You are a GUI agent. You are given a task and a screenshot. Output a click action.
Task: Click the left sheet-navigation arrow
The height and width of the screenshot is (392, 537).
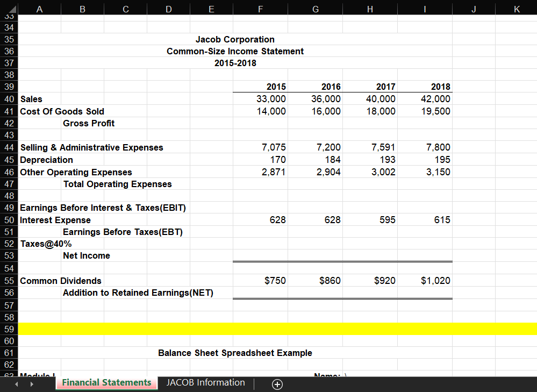15,383
